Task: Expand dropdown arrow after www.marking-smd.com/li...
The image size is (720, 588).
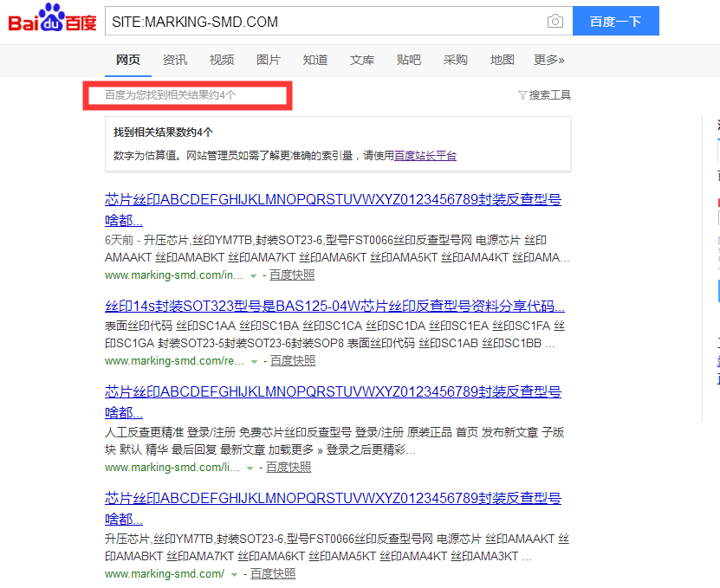Action: click(x=250, y=468)
